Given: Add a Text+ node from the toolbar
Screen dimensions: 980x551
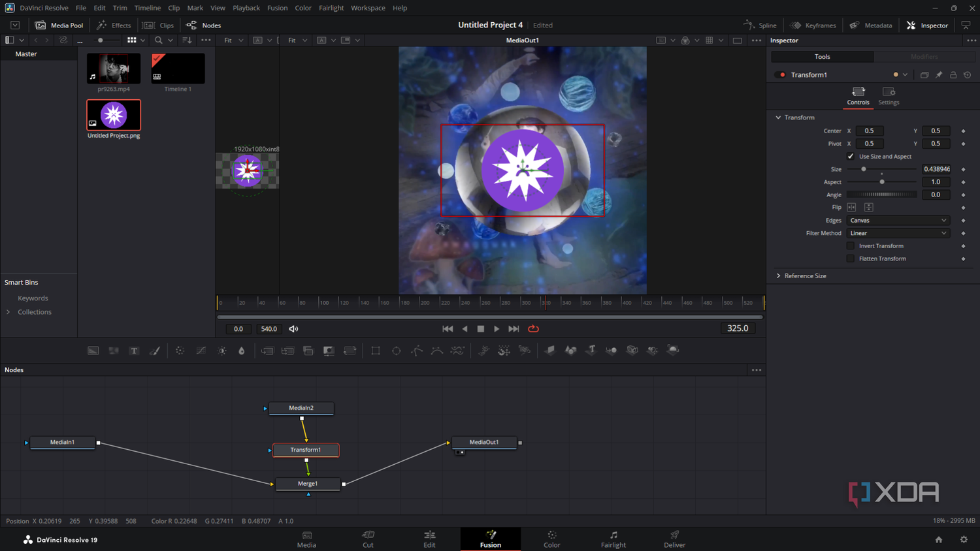Looking at the screenshot, I should [134, 351].
